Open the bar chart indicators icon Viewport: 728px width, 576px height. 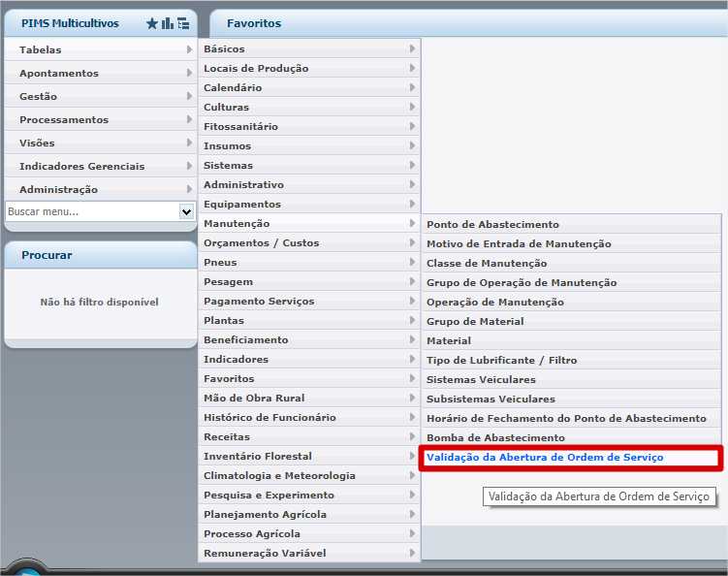(x=167, y=23)
